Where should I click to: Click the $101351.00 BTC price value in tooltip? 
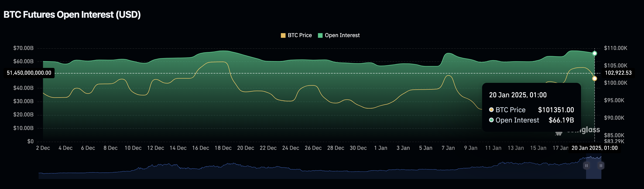click(556, 110)
